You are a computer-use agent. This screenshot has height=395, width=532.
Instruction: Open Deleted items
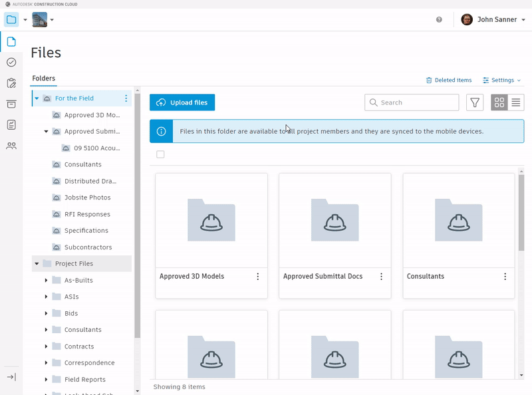point(448,80)
